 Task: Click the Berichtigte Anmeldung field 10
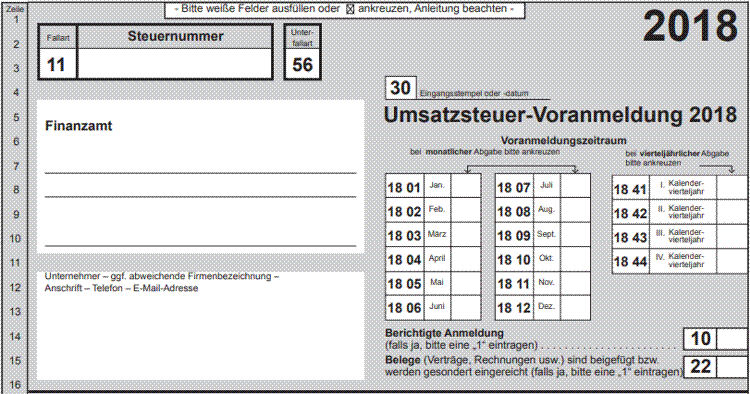point(732,339)
